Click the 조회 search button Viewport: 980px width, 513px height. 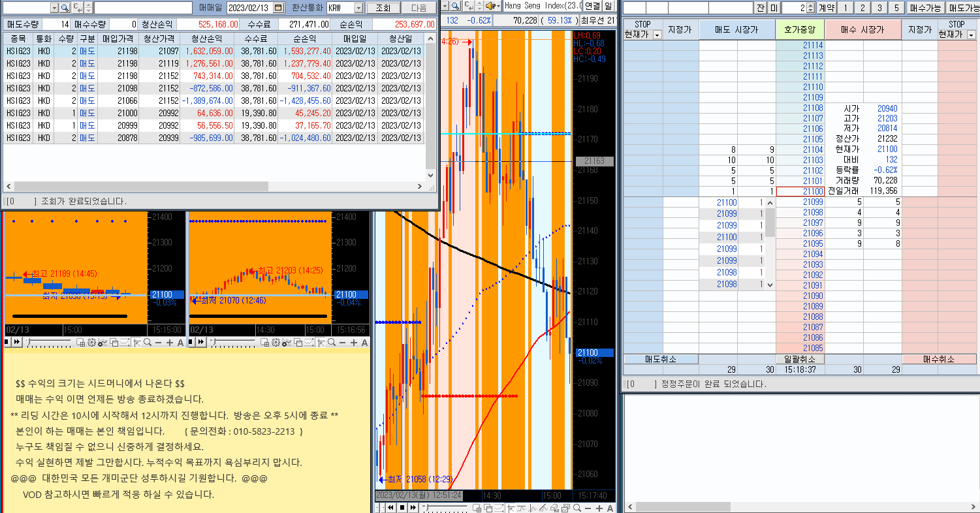click(x=383, y=8)
